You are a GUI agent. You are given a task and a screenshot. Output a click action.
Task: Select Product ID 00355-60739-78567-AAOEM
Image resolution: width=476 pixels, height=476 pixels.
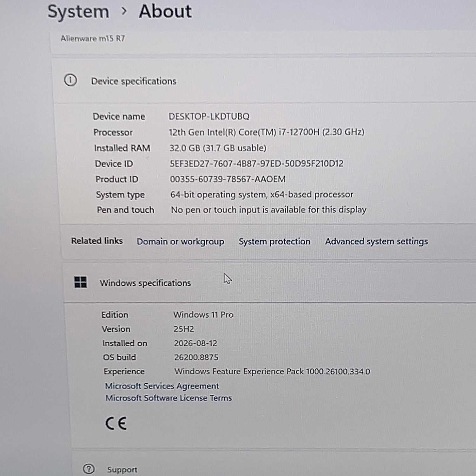[x=228, y=179]
